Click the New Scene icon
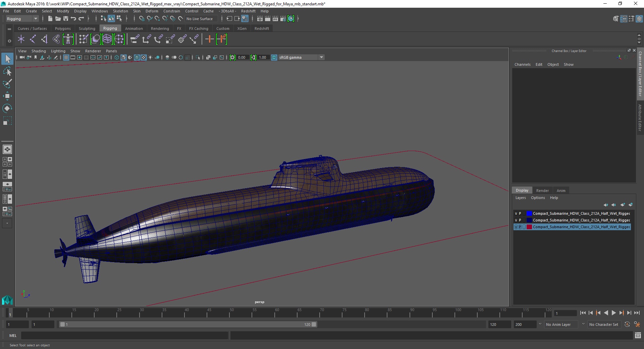This screenshot has width=644, height=349. coord(50,18)
